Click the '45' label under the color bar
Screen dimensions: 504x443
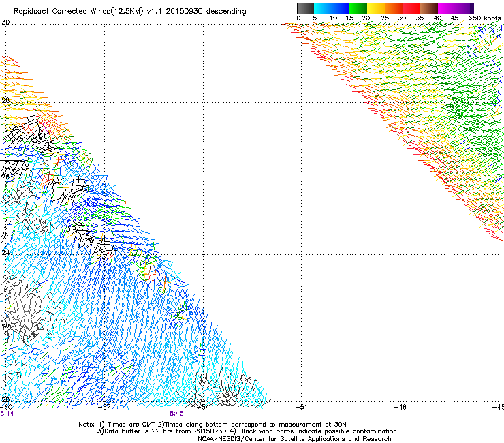454,18
